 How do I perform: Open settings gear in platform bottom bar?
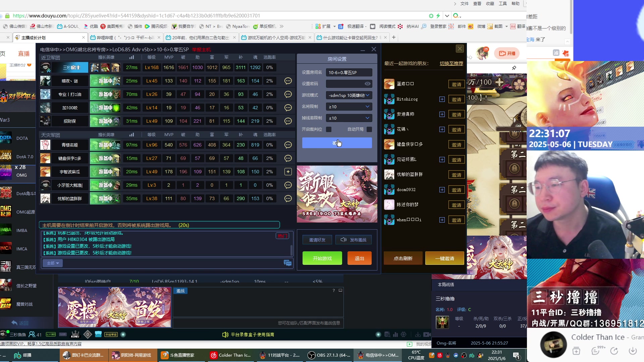tap(404, 335)
